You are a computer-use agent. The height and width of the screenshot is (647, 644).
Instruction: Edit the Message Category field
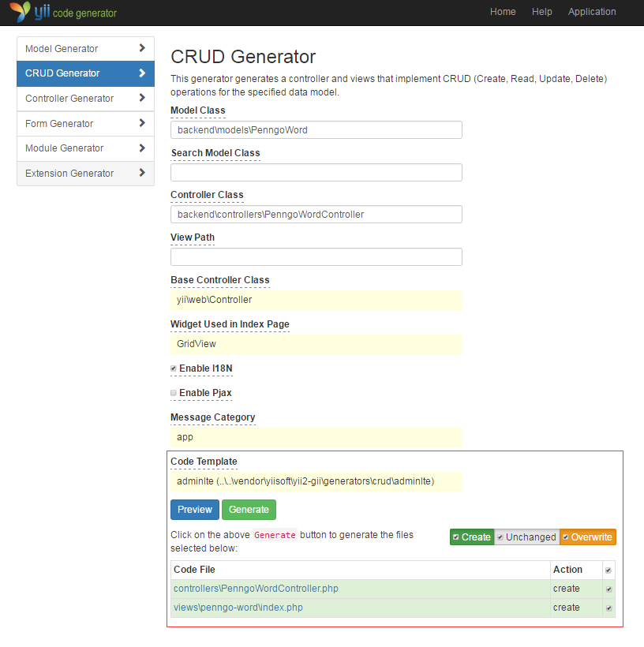coord(316,437)
